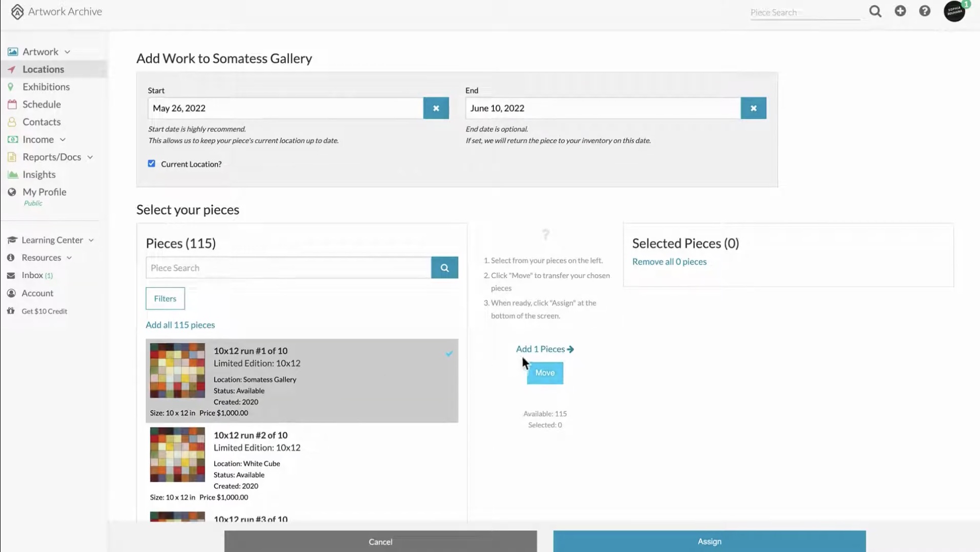The height and width of the screenshot is (552, 980).
Task: Click the Income money icon
Action: (x=13, y=140)
